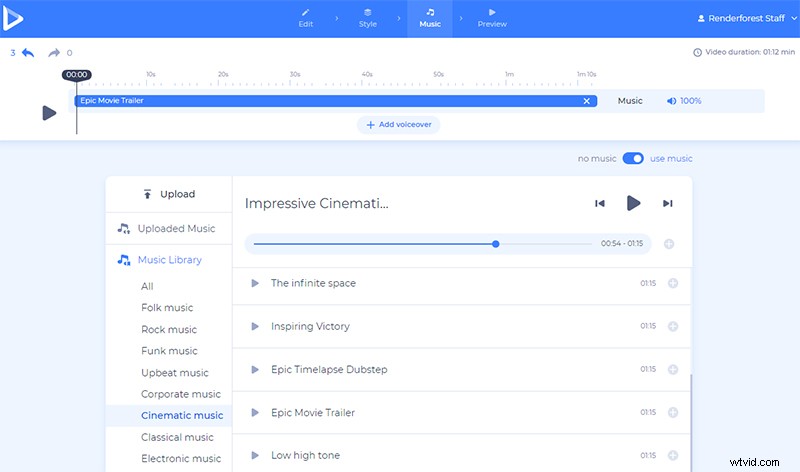This screenshot has height=472, width=800.
Task: Toggle the use music switch
Action: tap(632, 158)
